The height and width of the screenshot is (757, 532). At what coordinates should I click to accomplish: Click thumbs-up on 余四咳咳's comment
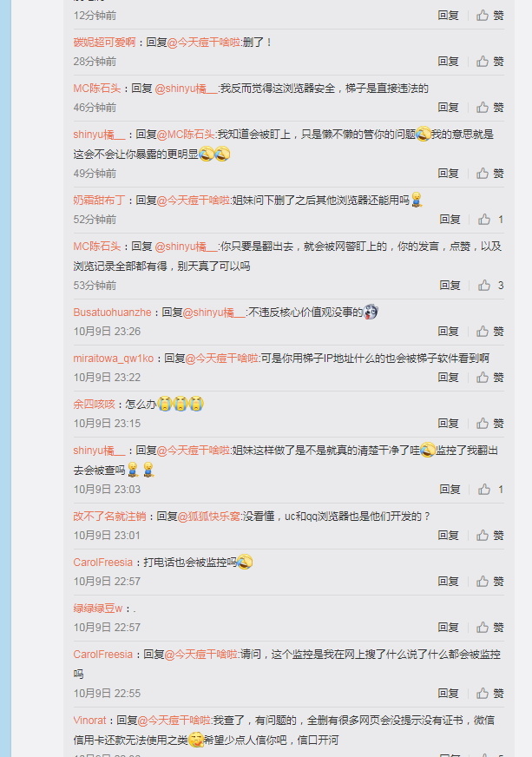pos(490,424)
